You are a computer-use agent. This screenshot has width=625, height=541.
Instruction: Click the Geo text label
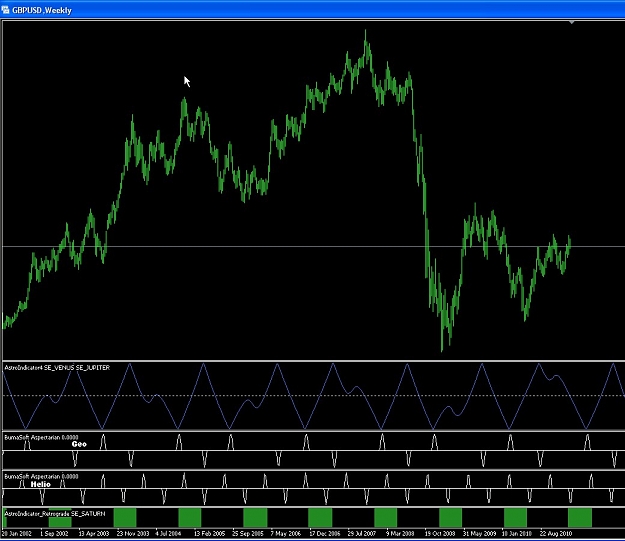[x=79, y=444]
